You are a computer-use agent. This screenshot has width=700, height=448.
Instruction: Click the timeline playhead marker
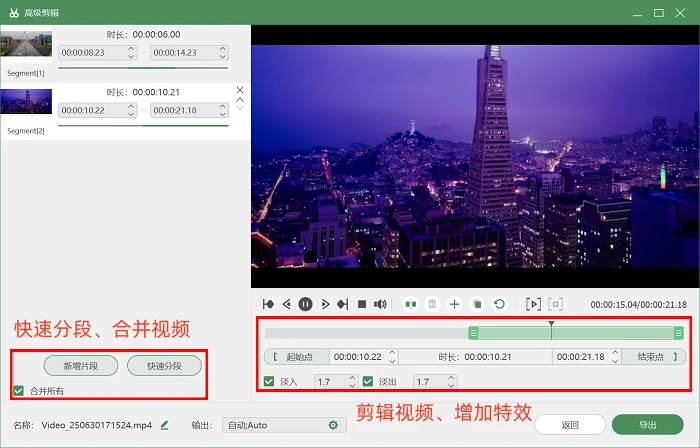click(x=552, y=324)
